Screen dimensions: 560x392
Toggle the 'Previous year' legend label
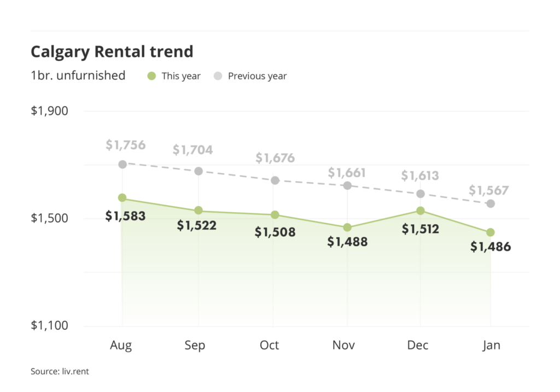click(x=257, y=76)
